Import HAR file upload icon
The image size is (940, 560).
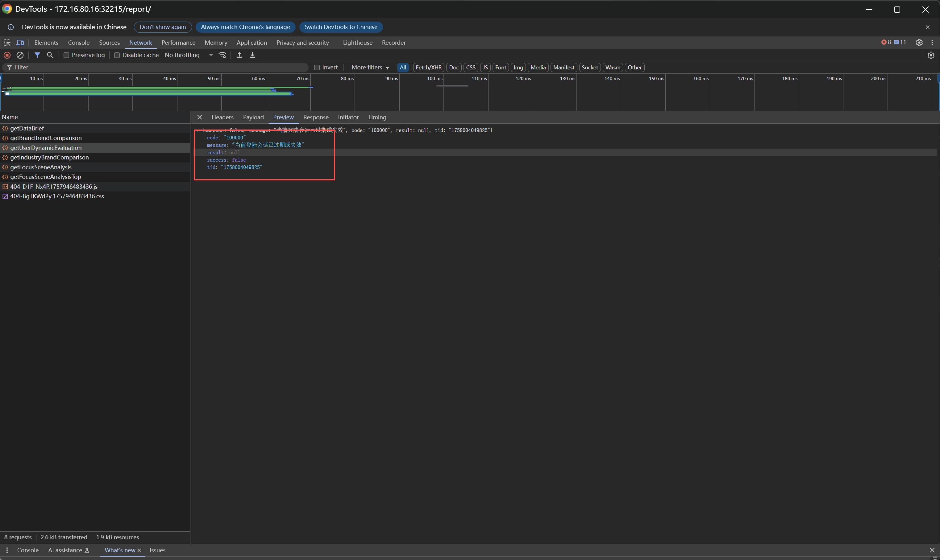pos(239,55)
